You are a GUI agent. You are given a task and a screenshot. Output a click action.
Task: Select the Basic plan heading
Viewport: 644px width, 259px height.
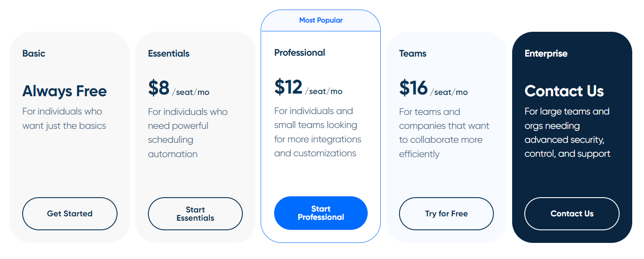point(34,54)
